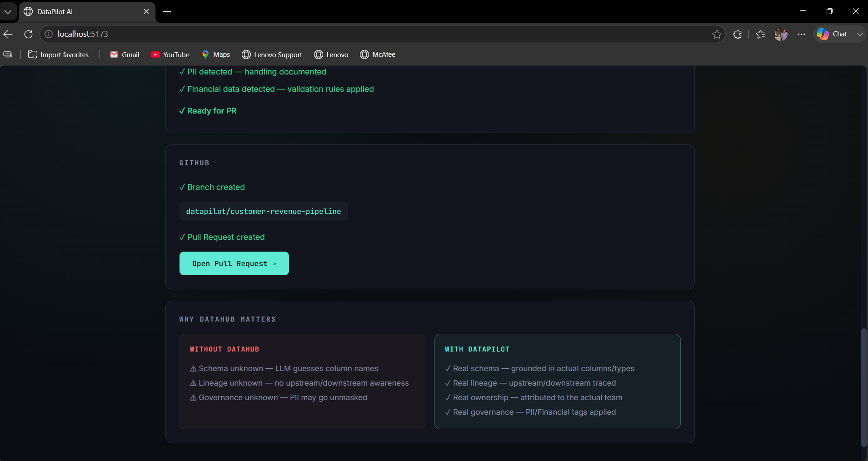Click 'Schema unknown — LLM guesses column names'
Image resolution: width=868 pixels, height=461 pixels.
(x=284, y=368)
